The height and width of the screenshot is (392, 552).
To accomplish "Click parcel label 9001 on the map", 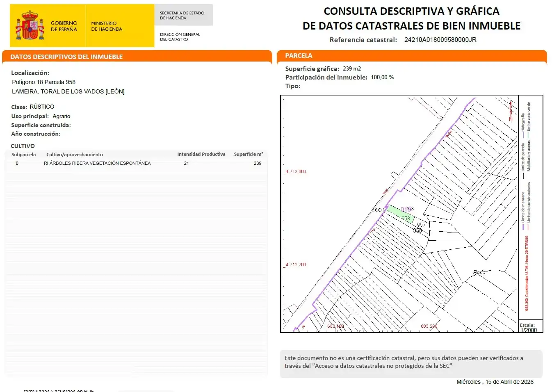I will pos(378,210).
